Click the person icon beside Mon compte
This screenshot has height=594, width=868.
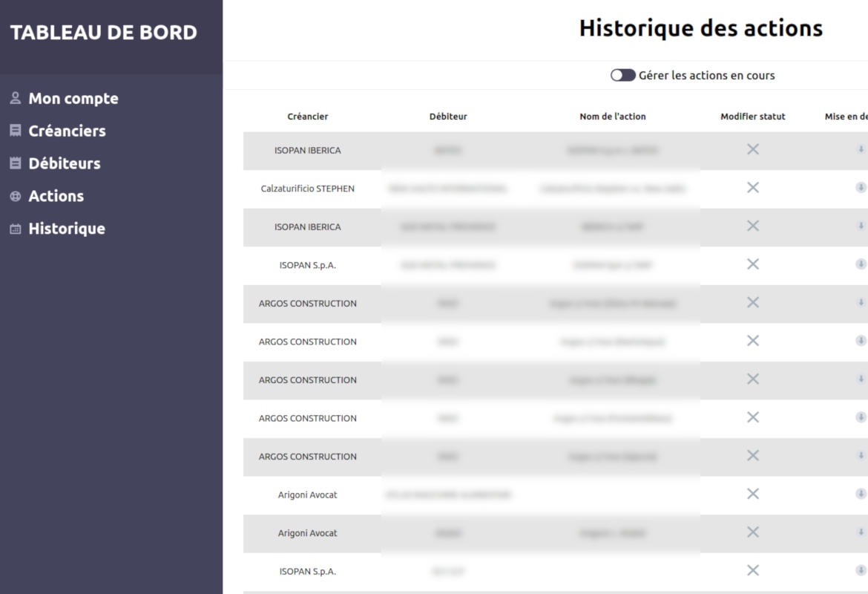[x=15, y=98]
